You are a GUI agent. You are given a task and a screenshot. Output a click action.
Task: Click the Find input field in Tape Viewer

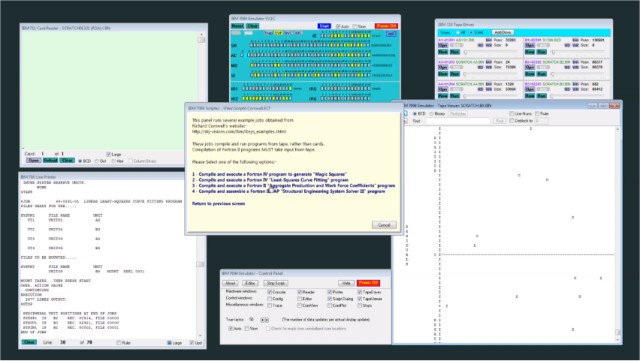[458, 121]
